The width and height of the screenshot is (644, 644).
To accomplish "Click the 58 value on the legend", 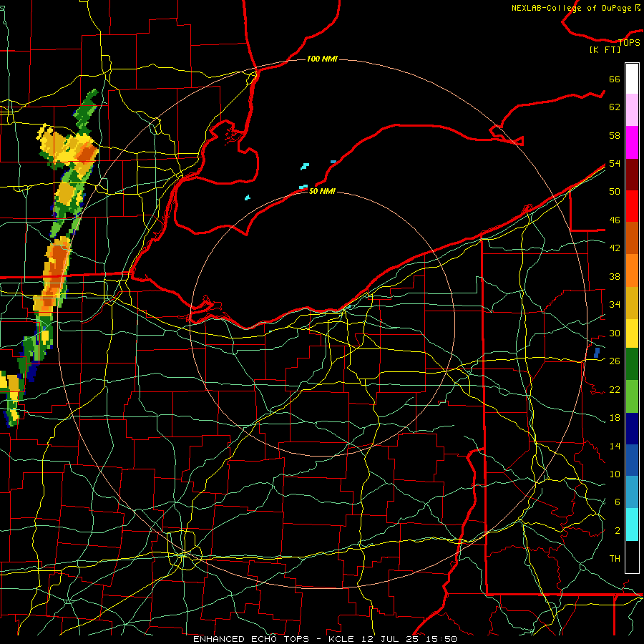I will coord(615,135).
